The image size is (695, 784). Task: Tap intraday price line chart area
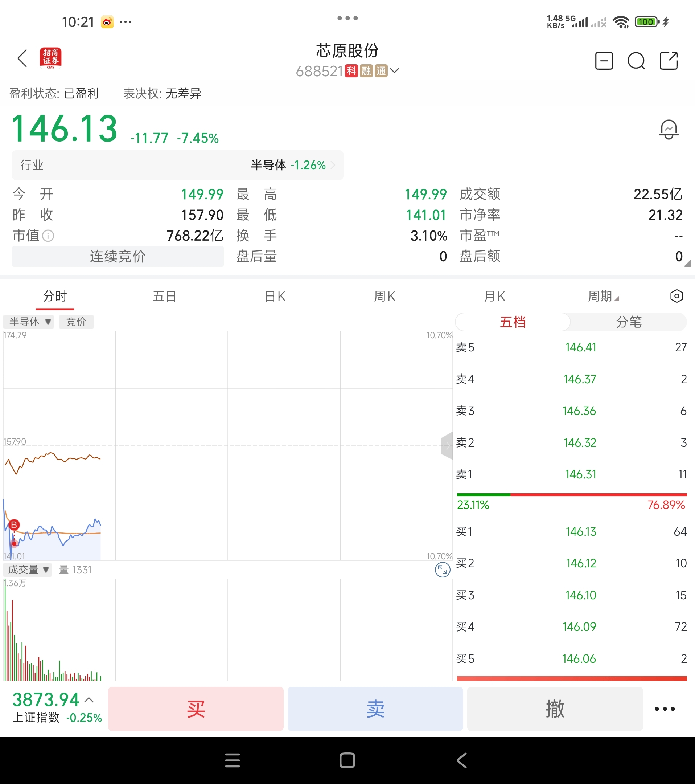pos(228,446)
